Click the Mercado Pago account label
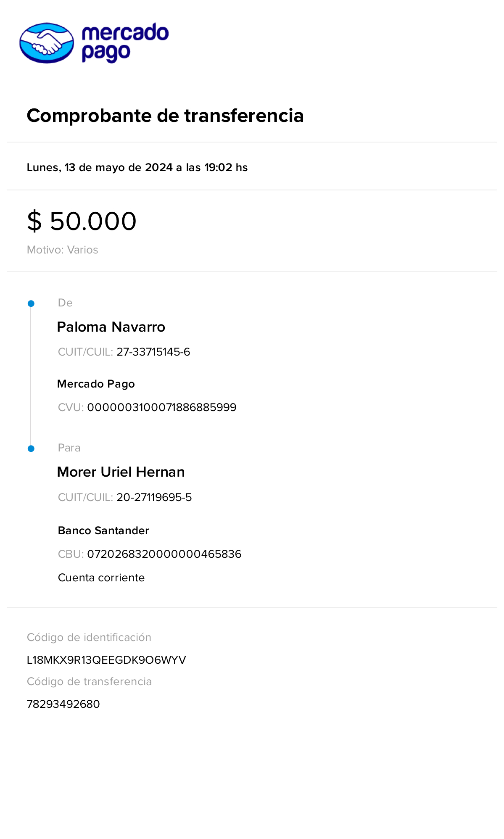 coord(96,384)
